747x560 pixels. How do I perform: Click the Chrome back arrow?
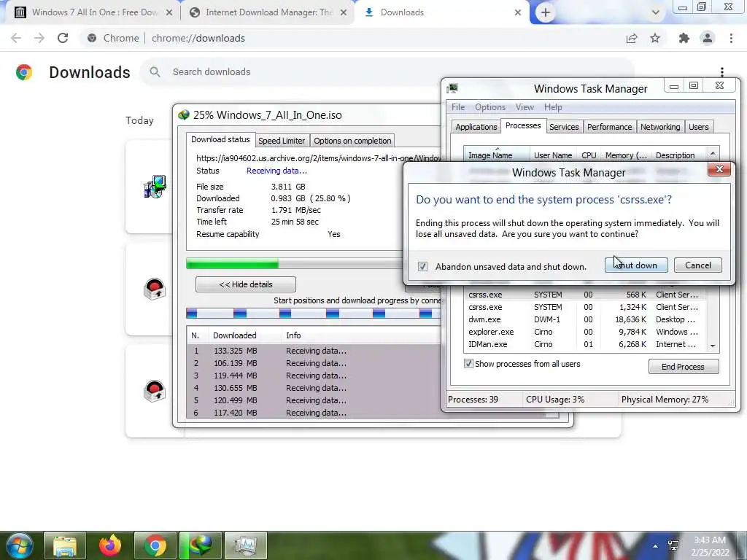(16, 38)
